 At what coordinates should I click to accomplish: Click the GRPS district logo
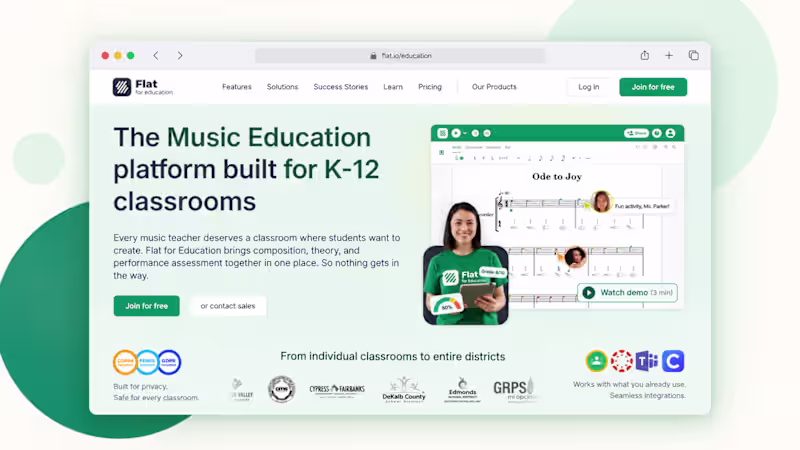click(513, 390)
